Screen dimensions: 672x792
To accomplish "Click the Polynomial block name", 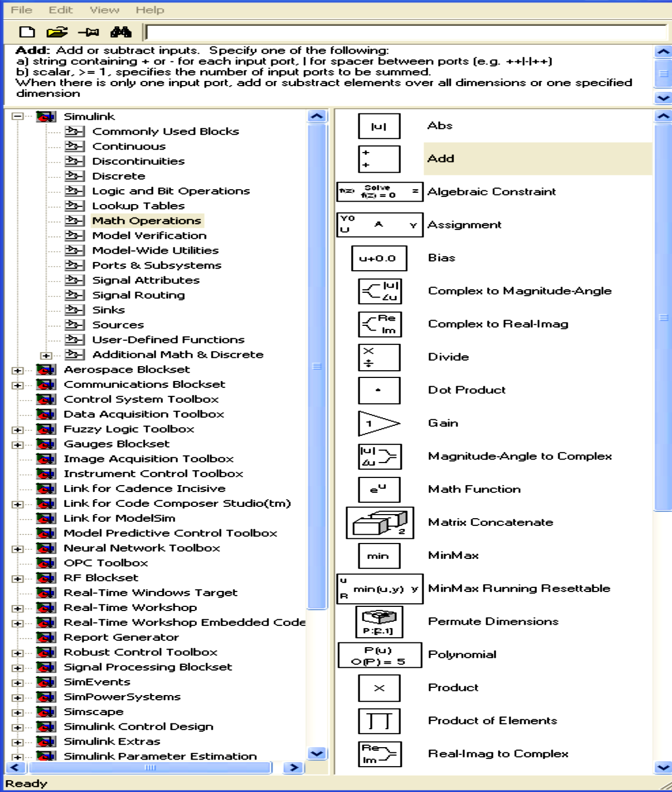I will [462, 655].
